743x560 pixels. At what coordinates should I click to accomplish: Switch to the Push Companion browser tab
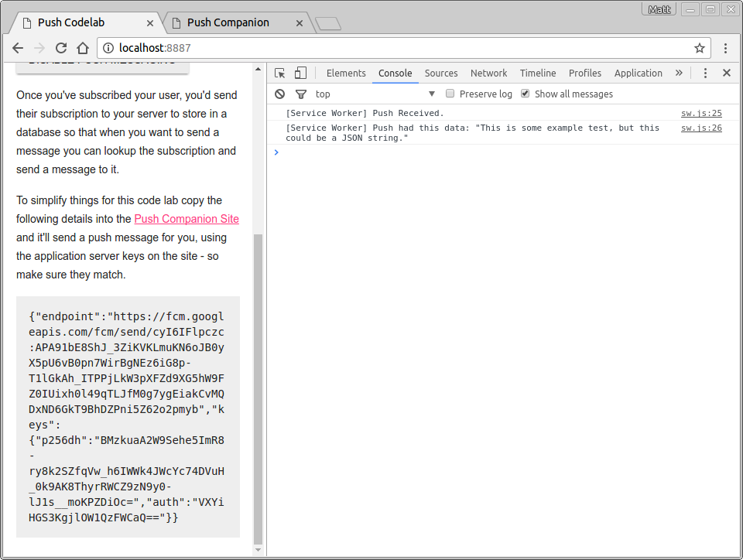pyautogui.click(x=228, y=22)
